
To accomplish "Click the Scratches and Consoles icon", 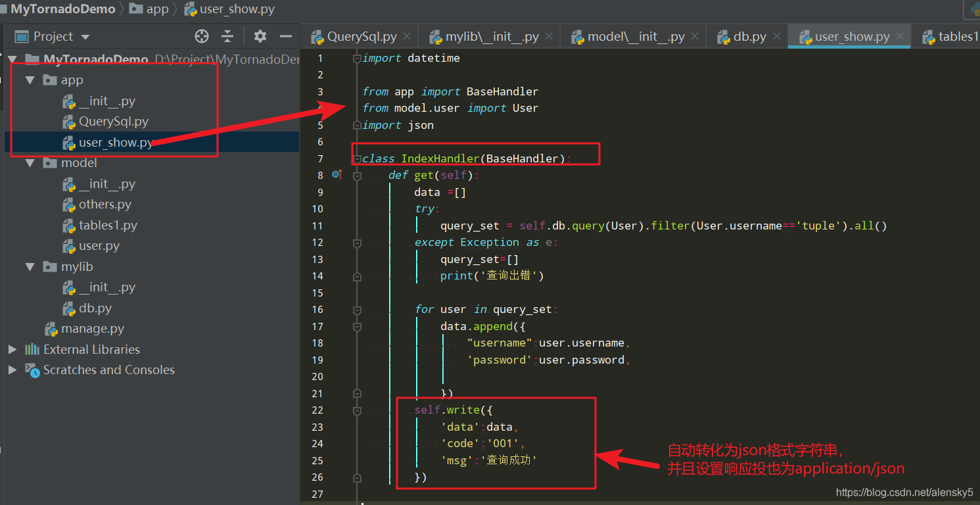I will 32,370.
